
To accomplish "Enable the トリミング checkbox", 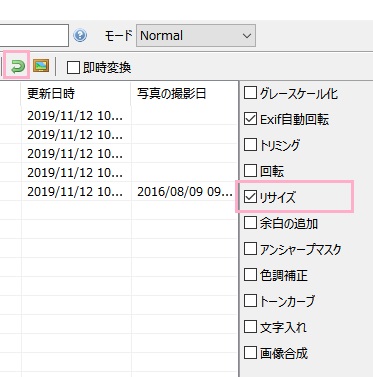I will pyautogui.click(x=250, y=145).
